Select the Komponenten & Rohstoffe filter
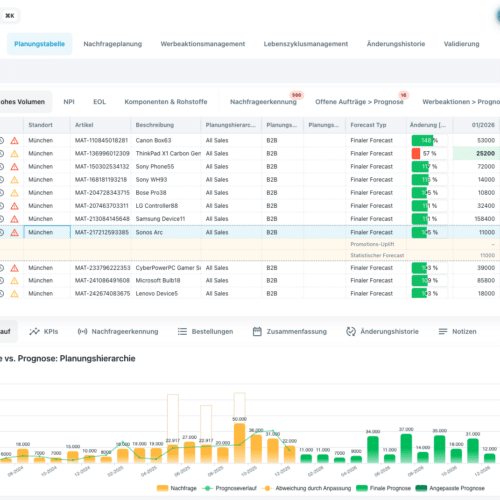Image resolution: width=500 pixels, height=500 pixels. [166, 102]
